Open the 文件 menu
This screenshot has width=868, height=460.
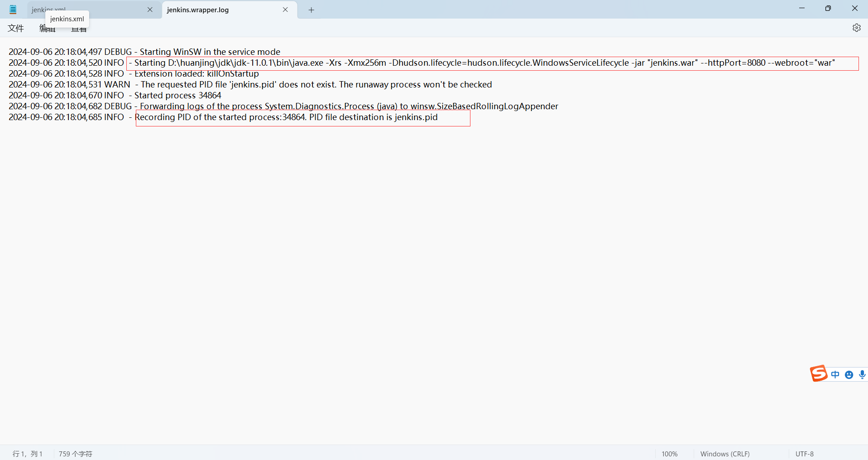pos(16,28)
